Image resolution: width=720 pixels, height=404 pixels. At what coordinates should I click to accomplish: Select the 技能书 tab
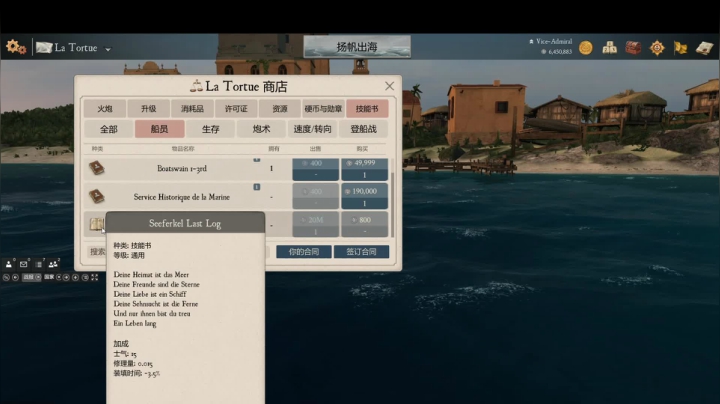(x=367, y=109)
